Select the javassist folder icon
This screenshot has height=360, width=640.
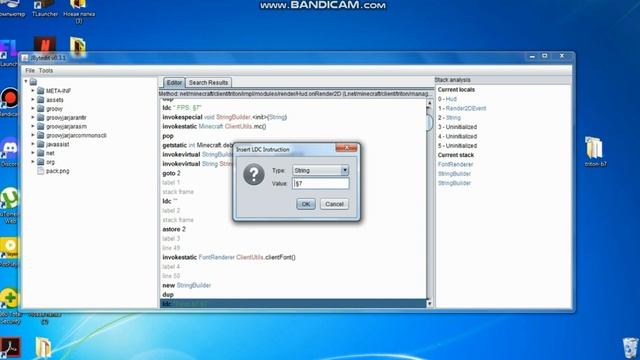tap(40, 144)
